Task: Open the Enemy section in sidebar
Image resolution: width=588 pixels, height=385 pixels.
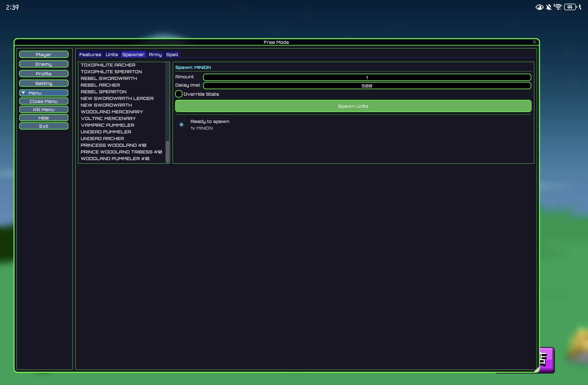Action: coord(44,64)
